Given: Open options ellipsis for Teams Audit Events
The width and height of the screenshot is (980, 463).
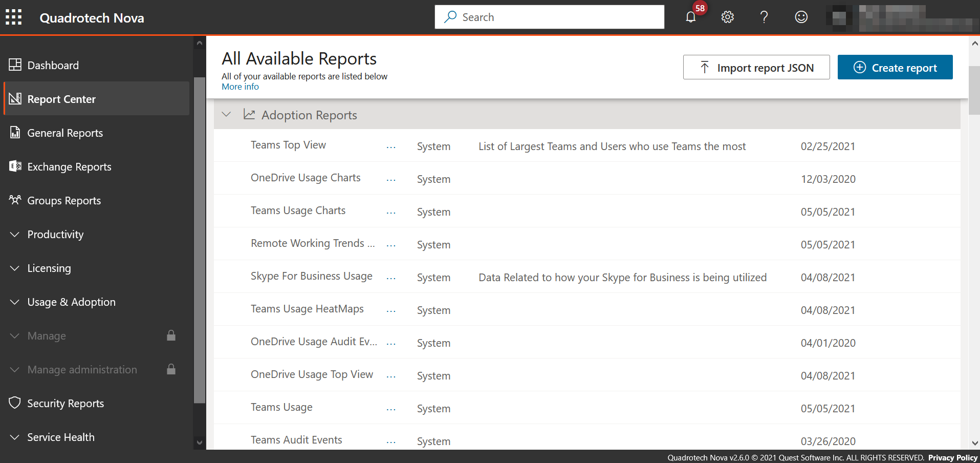Looking at the screenshot, I should coord(391,443).
